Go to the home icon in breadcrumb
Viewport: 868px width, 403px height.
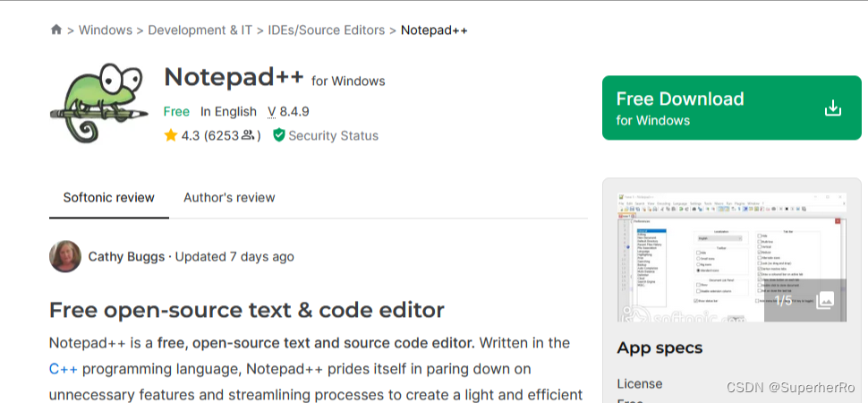[x=55, y=30]
